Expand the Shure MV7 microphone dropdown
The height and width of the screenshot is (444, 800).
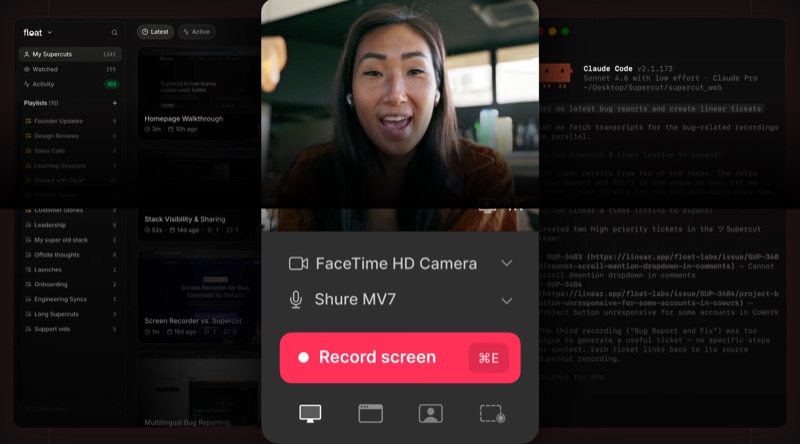(507, 301)
